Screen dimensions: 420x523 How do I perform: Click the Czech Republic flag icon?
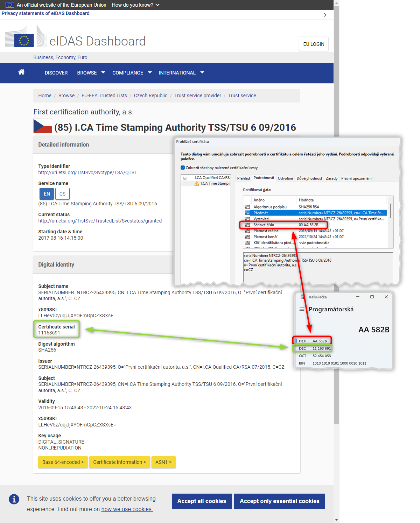click(x=43, y=126)
